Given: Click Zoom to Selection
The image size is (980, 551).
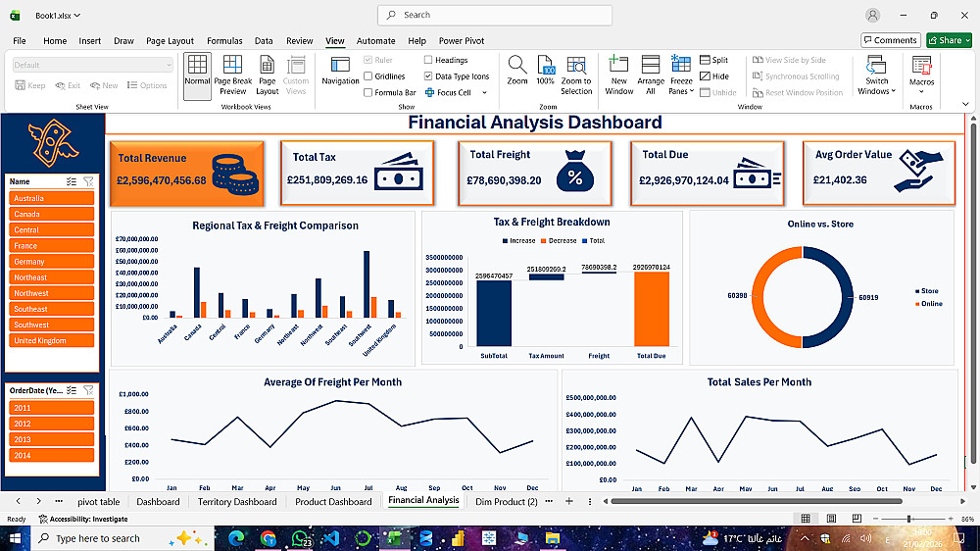Looking at the screenshot, I should 575,75.
